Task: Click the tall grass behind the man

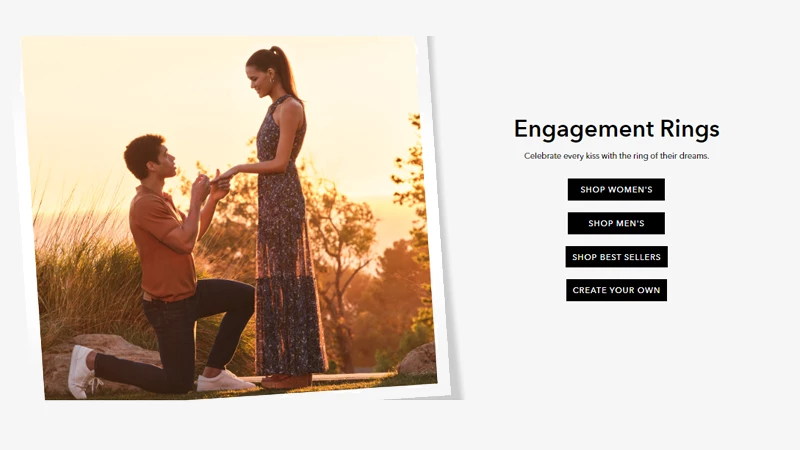Action: tap(82, 276)
